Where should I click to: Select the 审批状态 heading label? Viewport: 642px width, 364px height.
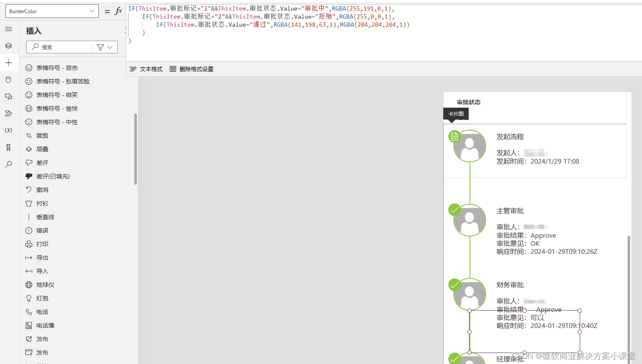[x=469, y=102]
